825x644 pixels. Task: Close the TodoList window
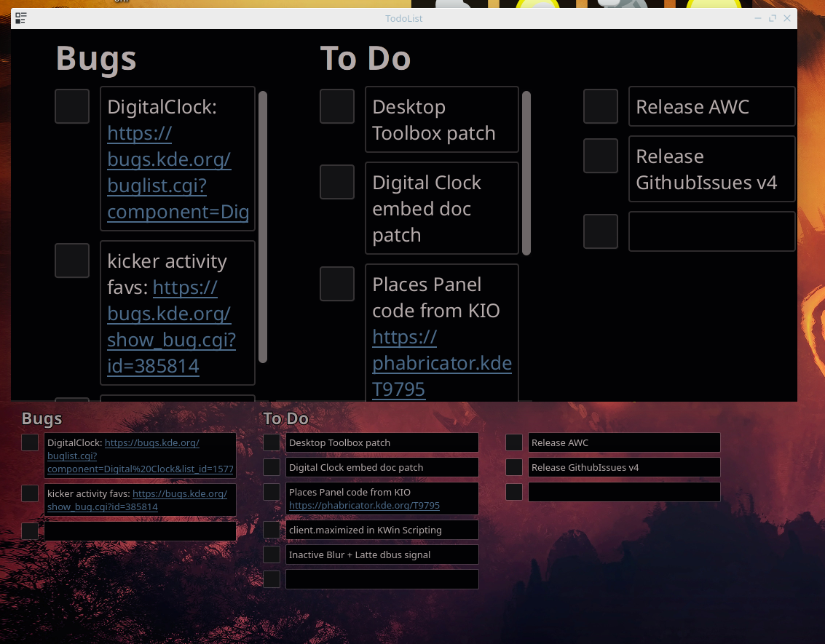787,18
